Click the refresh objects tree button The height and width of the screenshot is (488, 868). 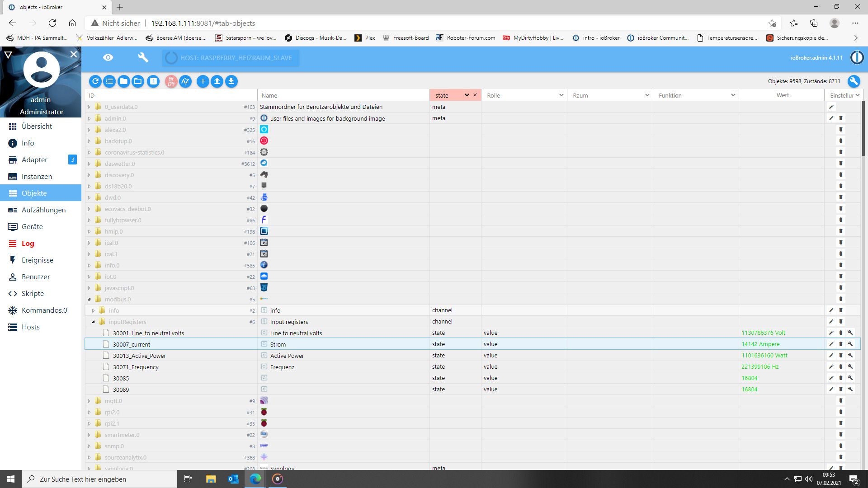[95, 81]
